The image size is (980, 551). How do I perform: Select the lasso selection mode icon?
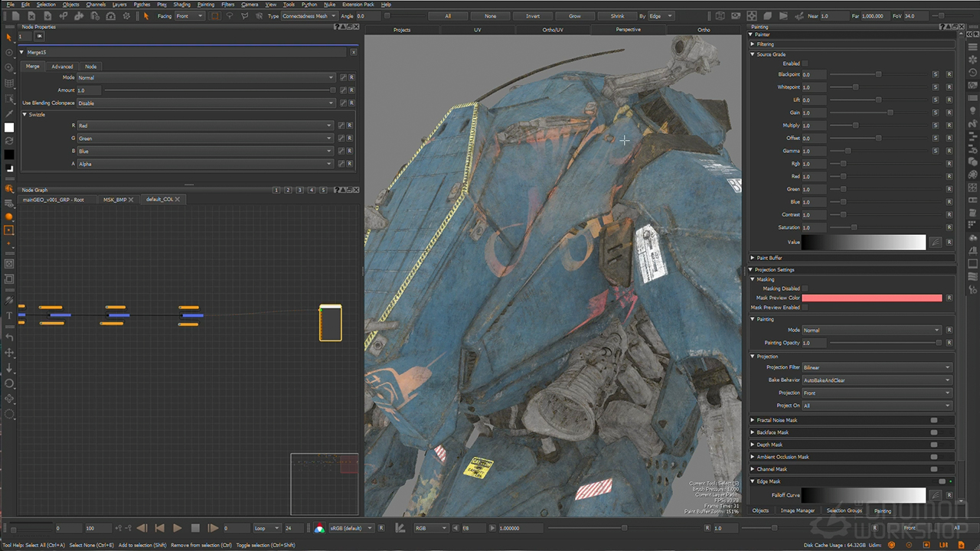(x=230, y=16)
